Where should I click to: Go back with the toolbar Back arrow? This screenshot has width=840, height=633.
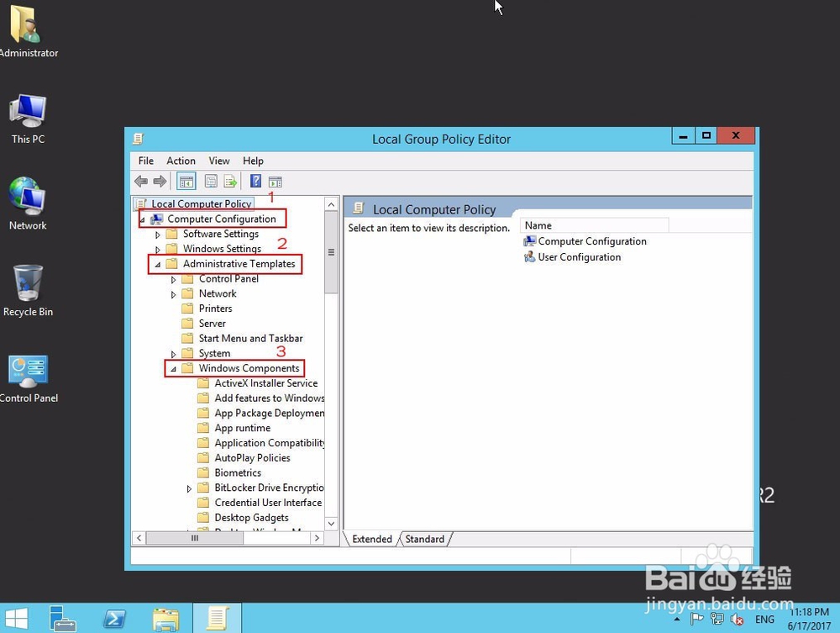(x=141, y=182)
